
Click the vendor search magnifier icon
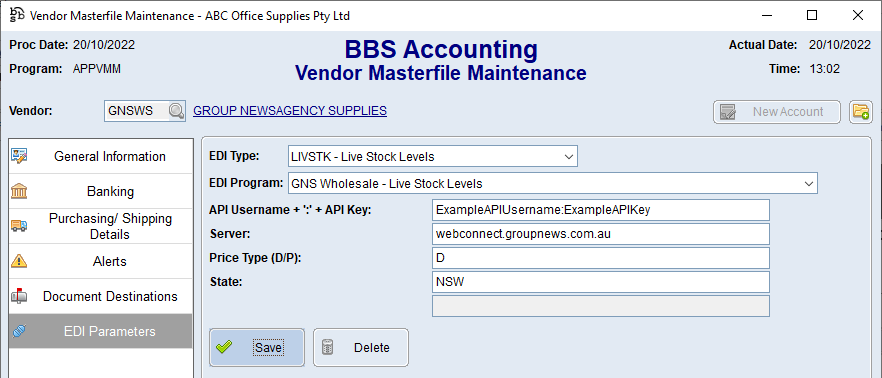point(177,111)
